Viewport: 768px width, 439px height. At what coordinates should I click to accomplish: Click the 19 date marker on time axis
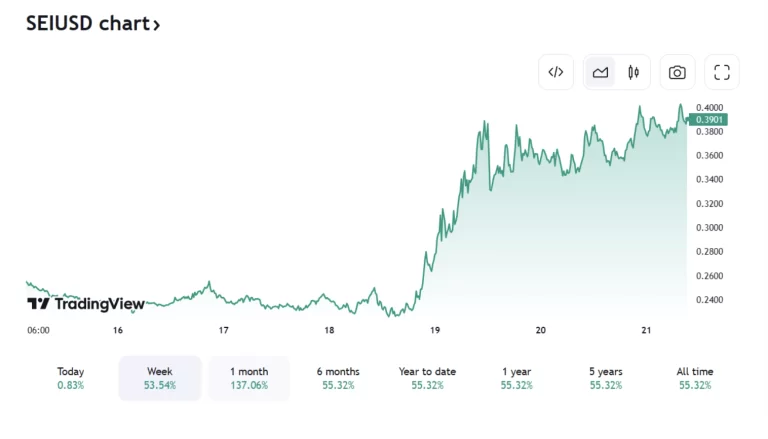435,330
